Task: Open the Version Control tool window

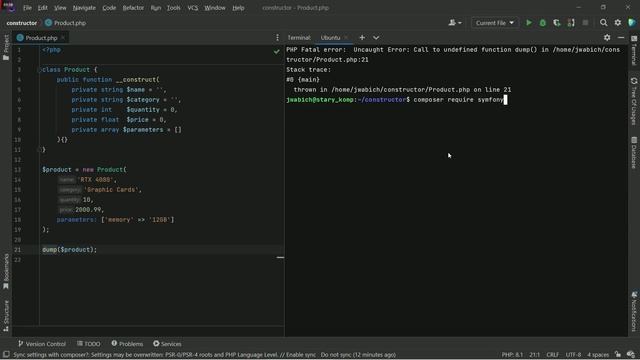Action: click(42, 344)
